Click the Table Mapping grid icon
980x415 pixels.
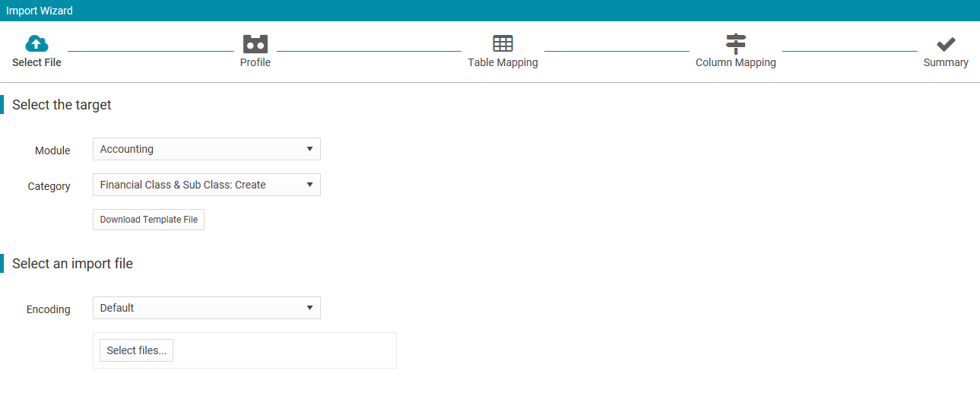(503, 43)
